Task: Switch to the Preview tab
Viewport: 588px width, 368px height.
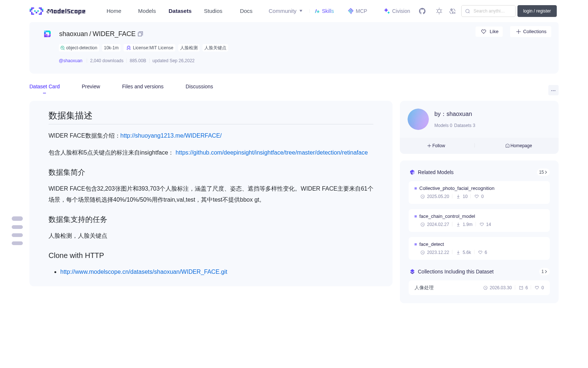Action: [91, 86]
